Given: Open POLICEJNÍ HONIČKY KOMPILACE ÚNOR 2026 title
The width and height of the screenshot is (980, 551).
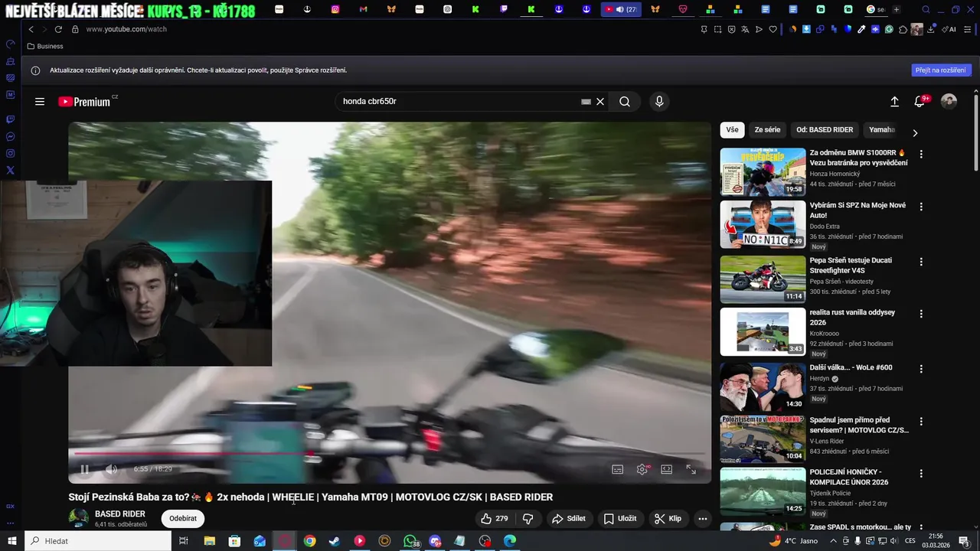Looking at the screenshot, I should coord(849,478).
